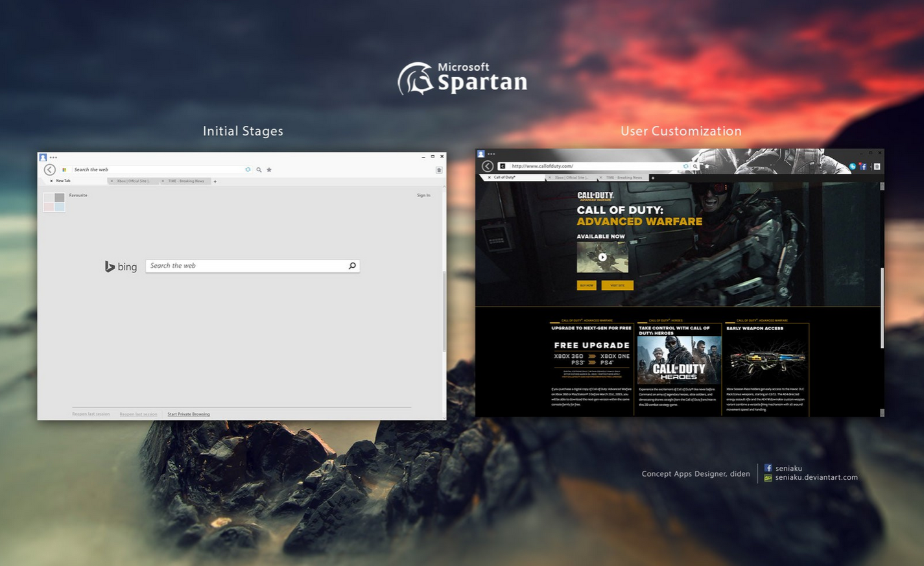The height and width of the screenshot is (566, 924).
Task: Open the three-dots menu in the Call of Duty window
Action: click(x=492, y=154)
